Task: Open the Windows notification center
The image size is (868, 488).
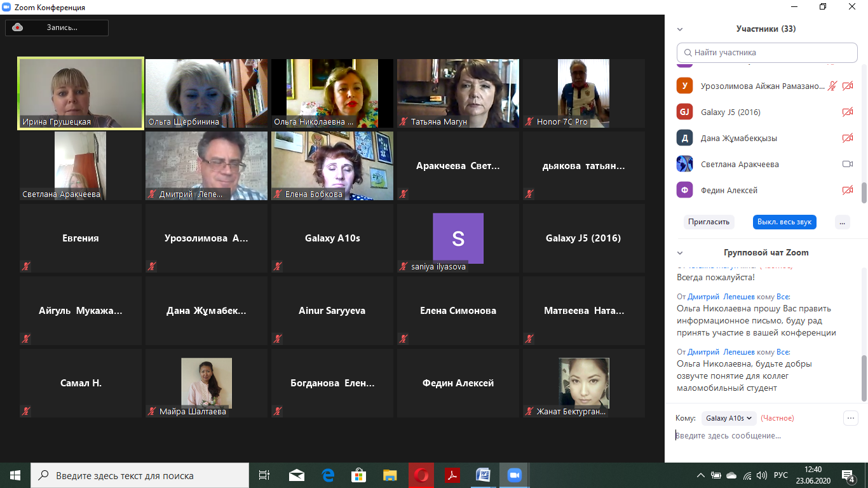Action: (x=849, y=475)
